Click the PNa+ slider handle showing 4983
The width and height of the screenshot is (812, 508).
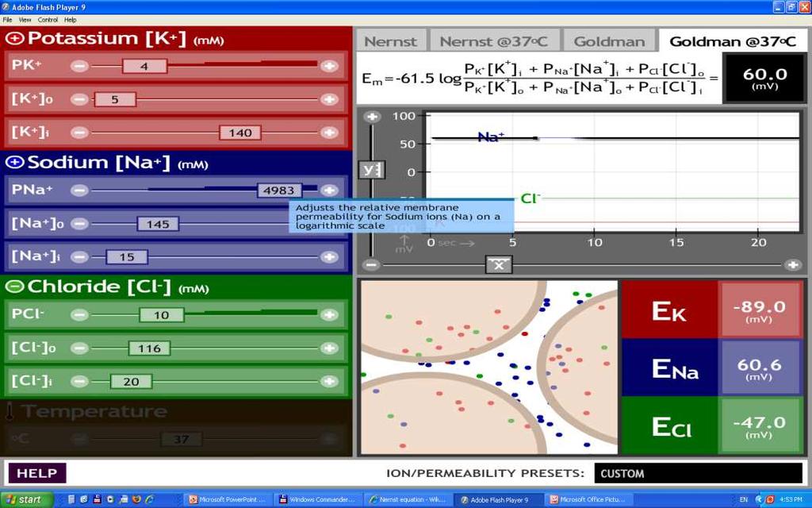pyautogui.click(x=279, y=190)
